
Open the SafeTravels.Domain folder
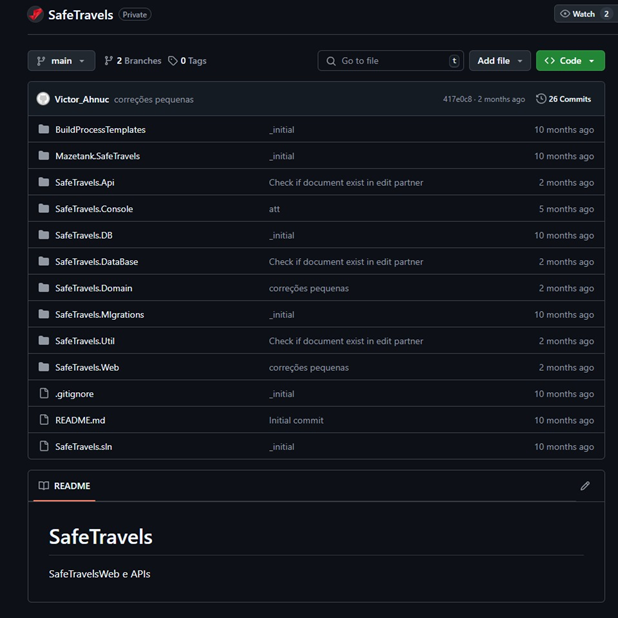click(94, 288)
